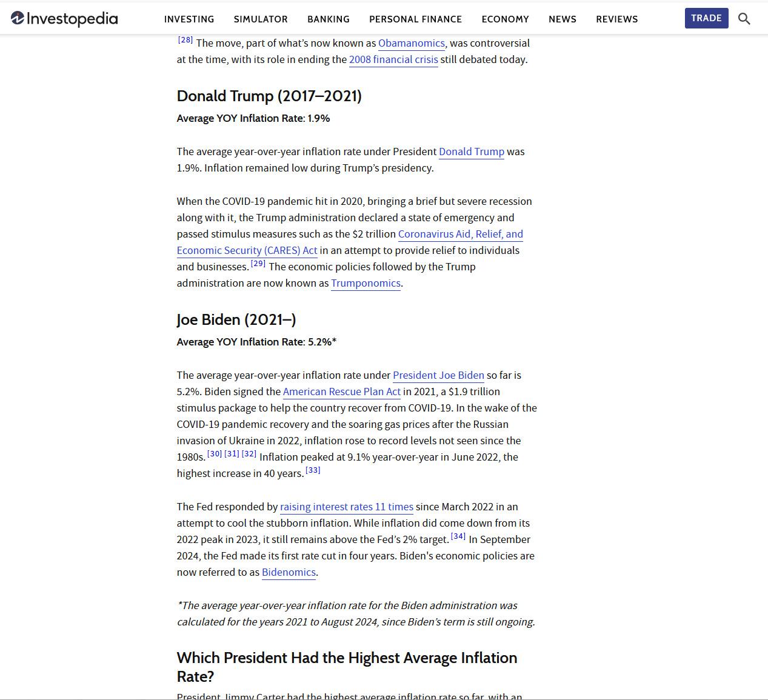Follow the Trumponomics link

366,284
